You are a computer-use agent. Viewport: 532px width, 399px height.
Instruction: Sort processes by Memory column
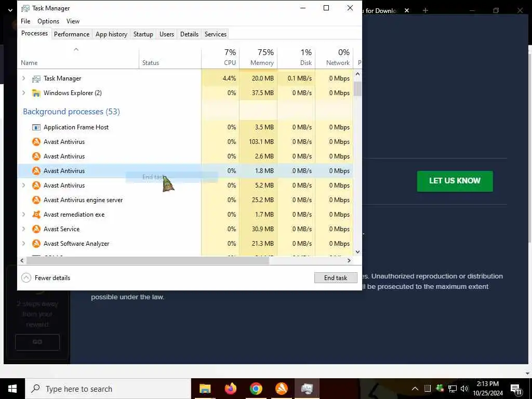(x=258, y=58)
